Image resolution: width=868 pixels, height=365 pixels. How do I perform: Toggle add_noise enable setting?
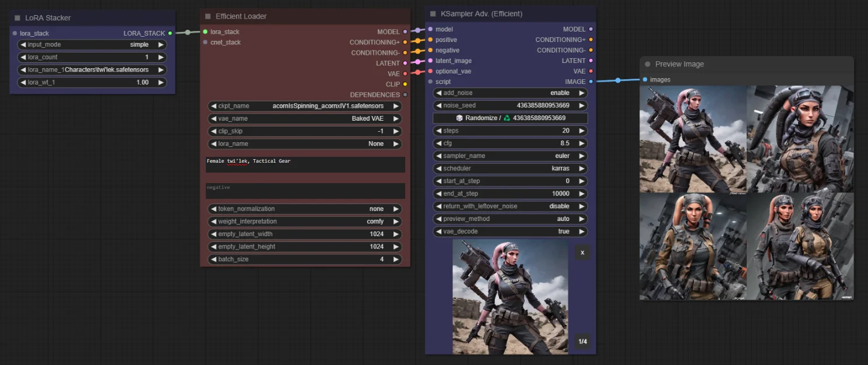(510, 93)
